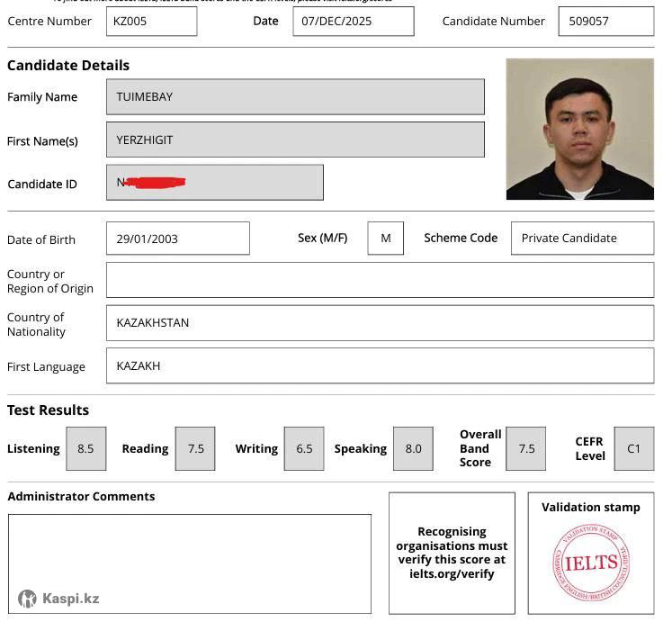Viewport: 672px width, 631px height.
Task: Select the Date field showing 07/DEC/2025
Action: click(x=353, y=21)
